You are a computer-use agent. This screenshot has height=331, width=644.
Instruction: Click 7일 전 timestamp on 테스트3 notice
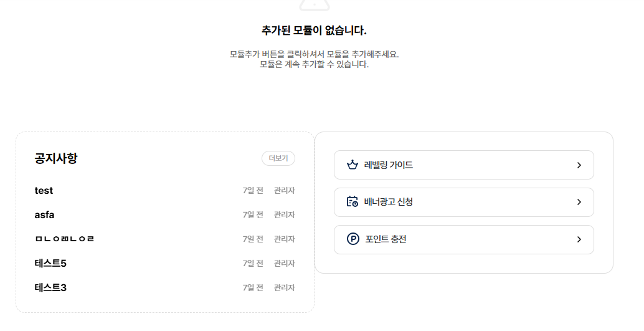coord(253,288)
